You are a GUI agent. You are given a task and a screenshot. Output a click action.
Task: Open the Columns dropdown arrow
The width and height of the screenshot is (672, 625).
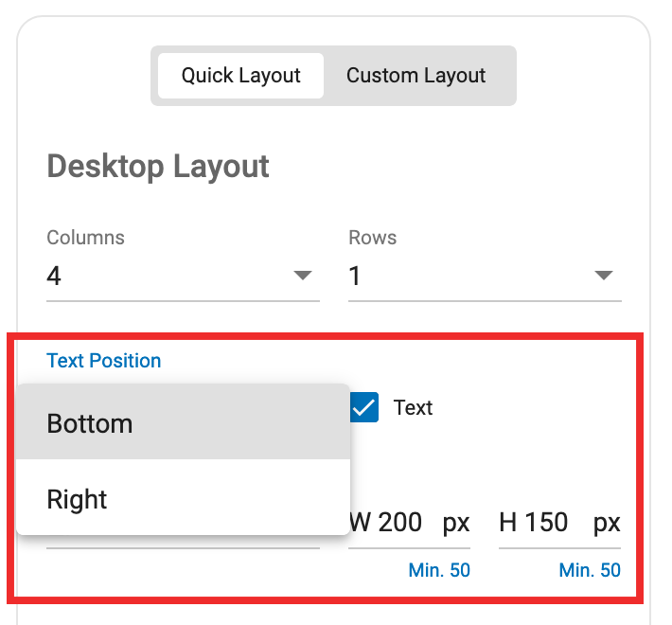coord(303,276)
